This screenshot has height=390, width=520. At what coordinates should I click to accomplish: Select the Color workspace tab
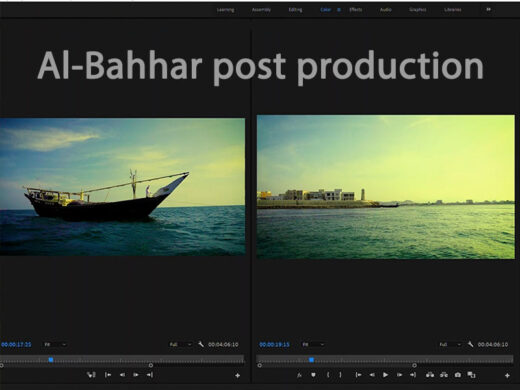325,10
